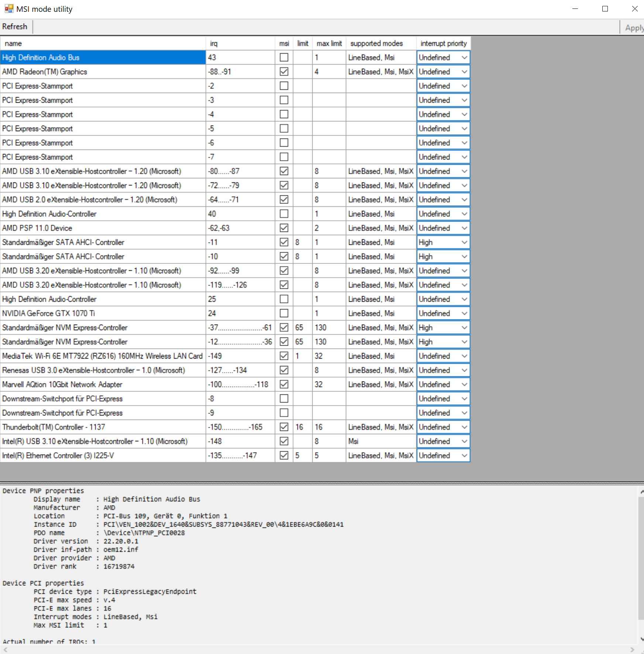The height and width of the screenshot is (654, 644).
Task: Select the AMD Radeon(TM) Graphics row
Action: tap(103, 72)
